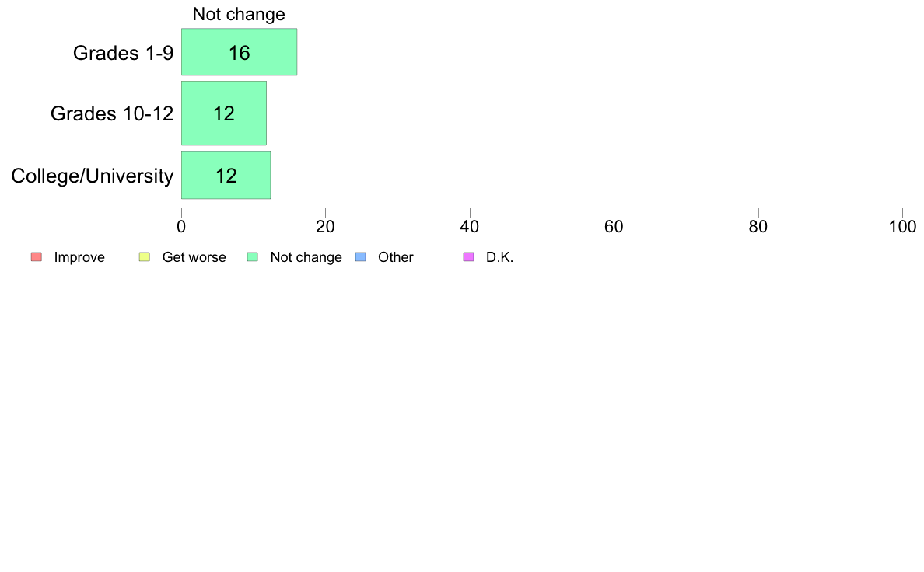Click the College/University row label
924x572 pixels.
coord(93,176)
